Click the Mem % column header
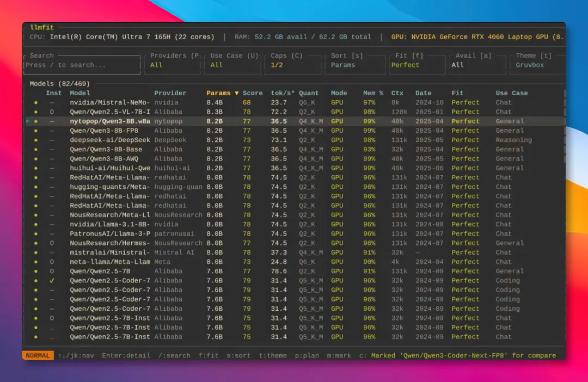588x382 pixels. tap(373, 93)
